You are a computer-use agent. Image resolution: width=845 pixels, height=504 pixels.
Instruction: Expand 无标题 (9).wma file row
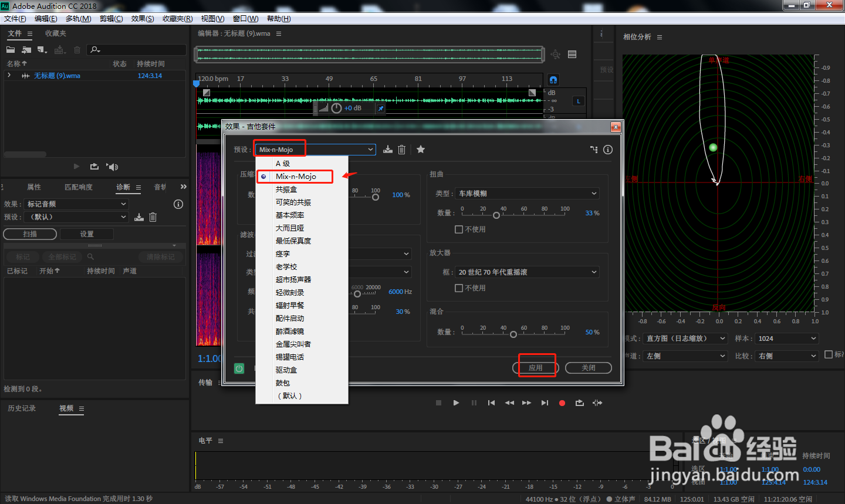9,76
